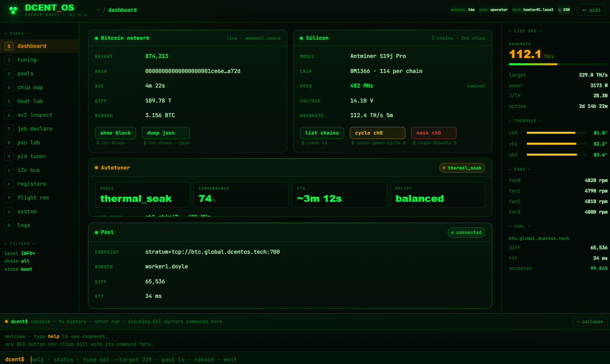Click the ~3m 12s ETA tile
This screenshot has height=364, width=610.
tap(339, 195)
